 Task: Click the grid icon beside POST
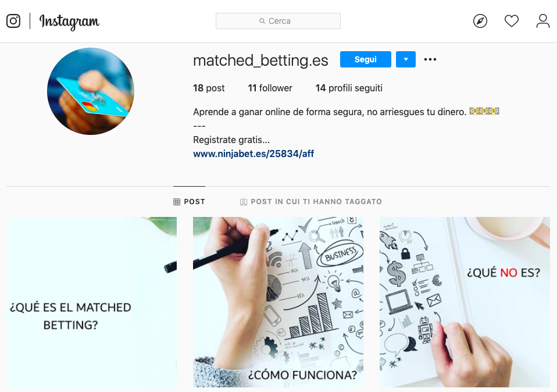(x=177, y=202)
